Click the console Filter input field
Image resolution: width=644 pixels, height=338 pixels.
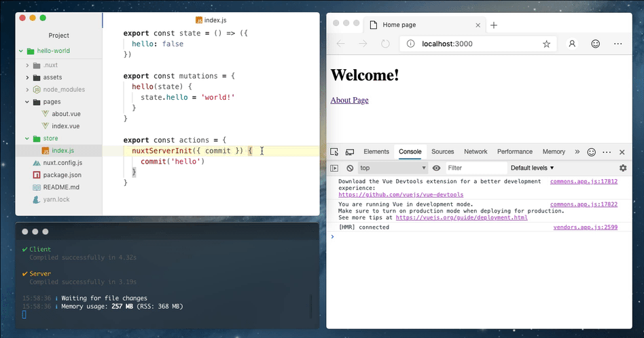coord(476,168)
